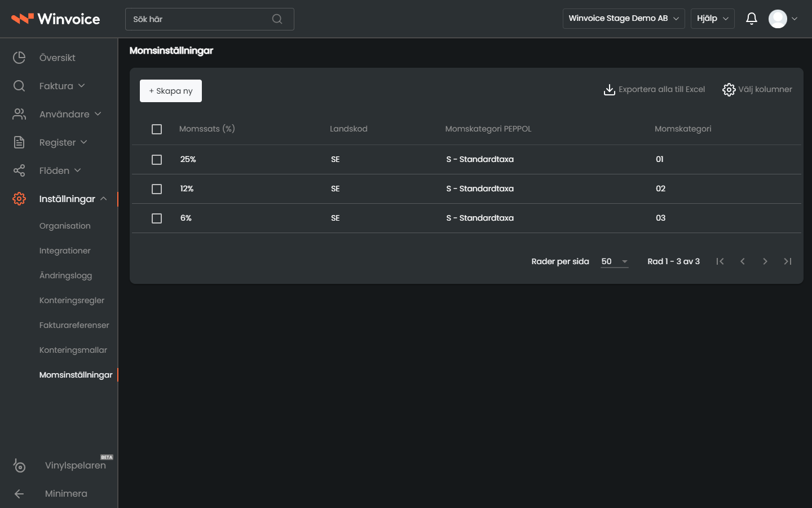Click the Inställningar gear icon
Image resolution: width=812 pixels, height=508 pixels.
tap(19, 199)
